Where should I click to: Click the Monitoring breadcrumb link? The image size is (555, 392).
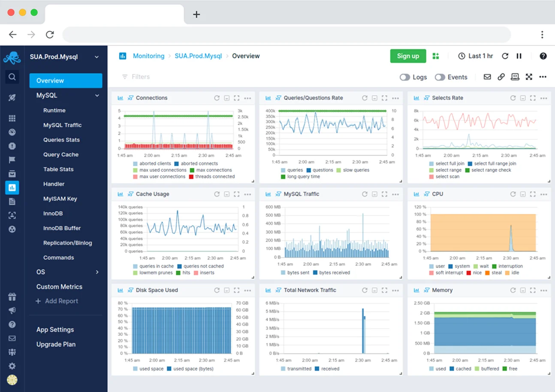(x=148, y=56)
